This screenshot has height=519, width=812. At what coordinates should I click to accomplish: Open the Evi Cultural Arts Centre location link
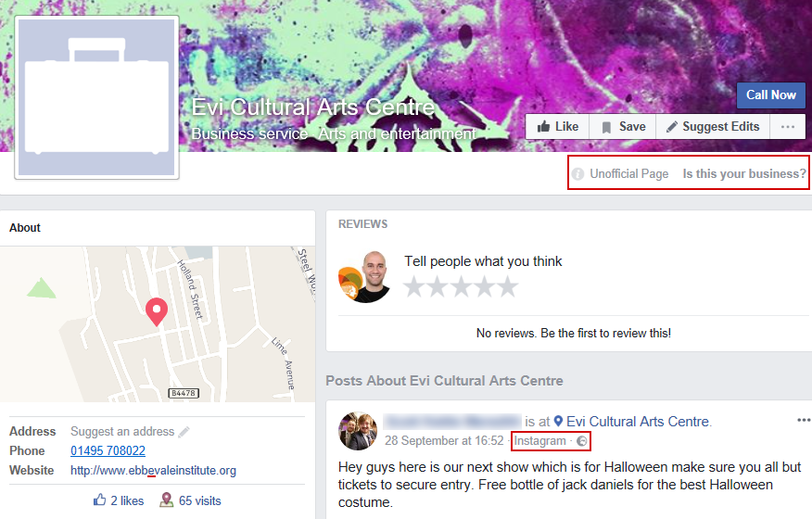638,422
